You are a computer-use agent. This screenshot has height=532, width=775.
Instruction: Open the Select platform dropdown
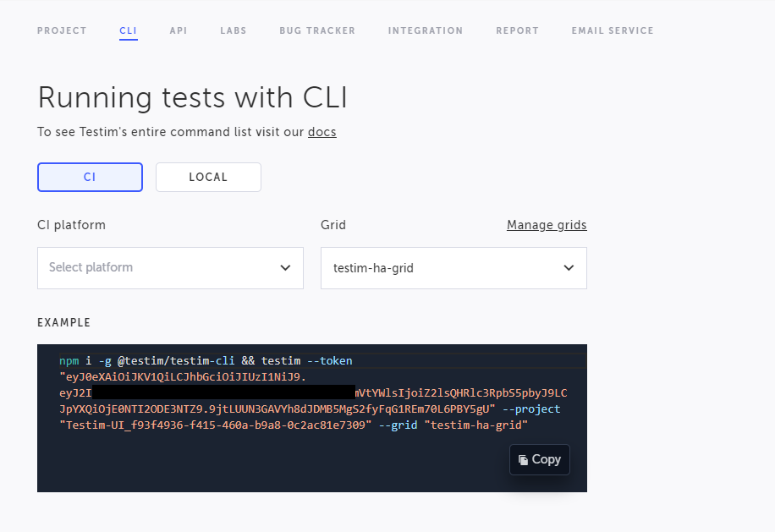(170, 267)
